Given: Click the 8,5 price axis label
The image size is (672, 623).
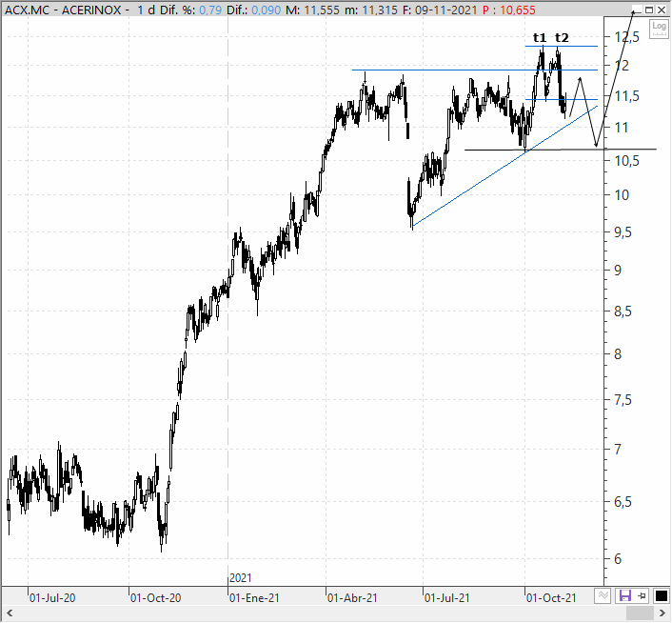Looking at the screenshot, I should point(623,311).
